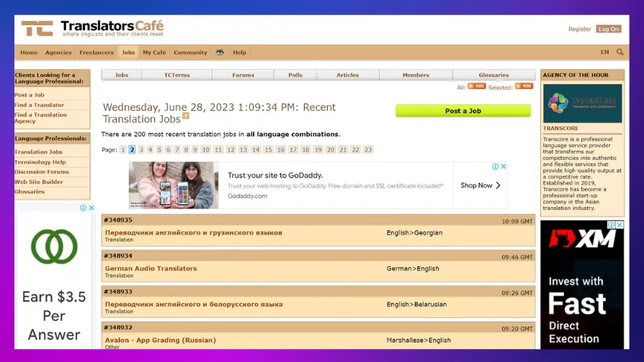Switch to the Glossaries tab

pos(493,75)
